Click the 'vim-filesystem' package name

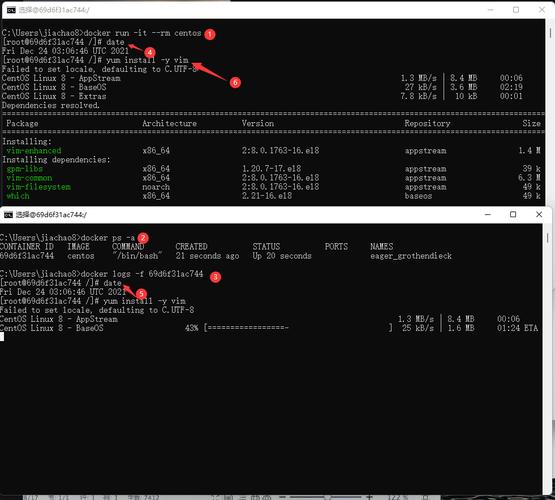pos(38,187)
